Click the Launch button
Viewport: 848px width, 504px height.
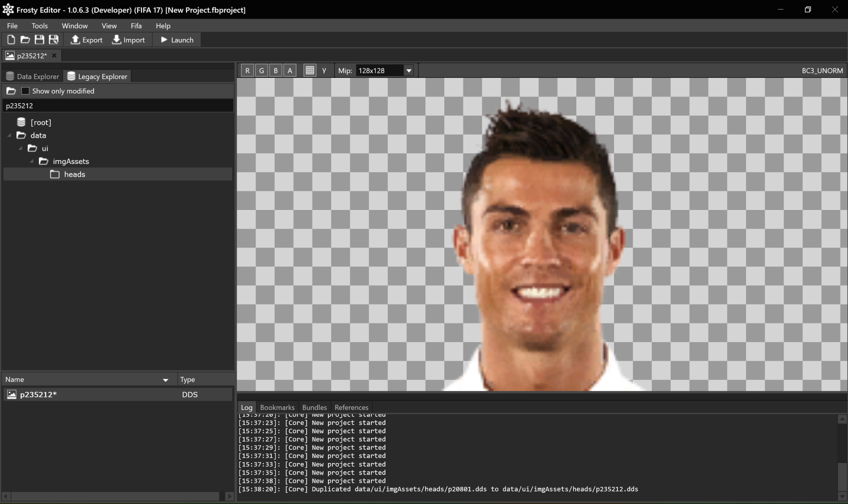click(177, 40)
